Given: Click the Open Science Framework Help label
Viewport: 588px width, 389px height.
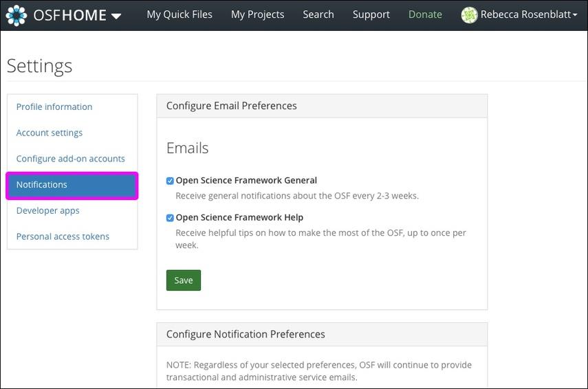Looking at the screenshot, I should pyautogui.click(x=239, y=217).
